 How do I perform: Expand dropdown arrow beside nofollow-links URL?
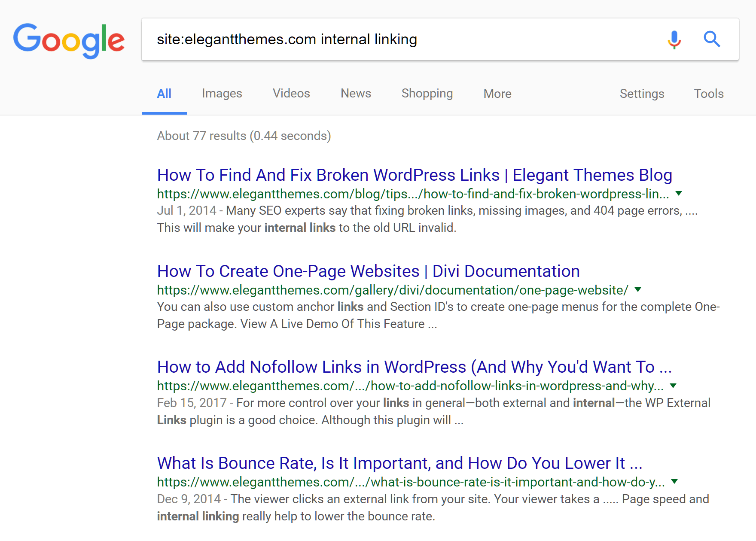[x=673, y=386]
